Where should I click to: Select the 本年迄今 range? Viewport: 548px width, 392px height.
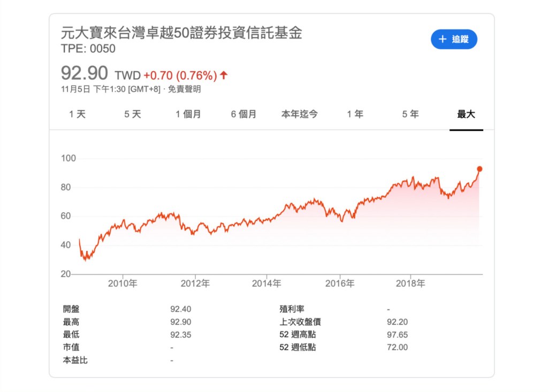(300, 114)
